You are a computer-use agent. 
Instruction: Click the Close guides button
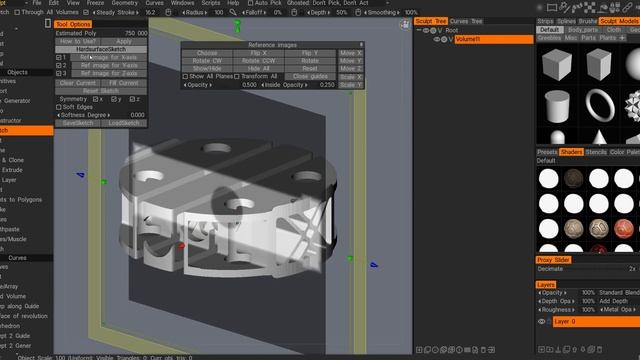pos(310,77)
